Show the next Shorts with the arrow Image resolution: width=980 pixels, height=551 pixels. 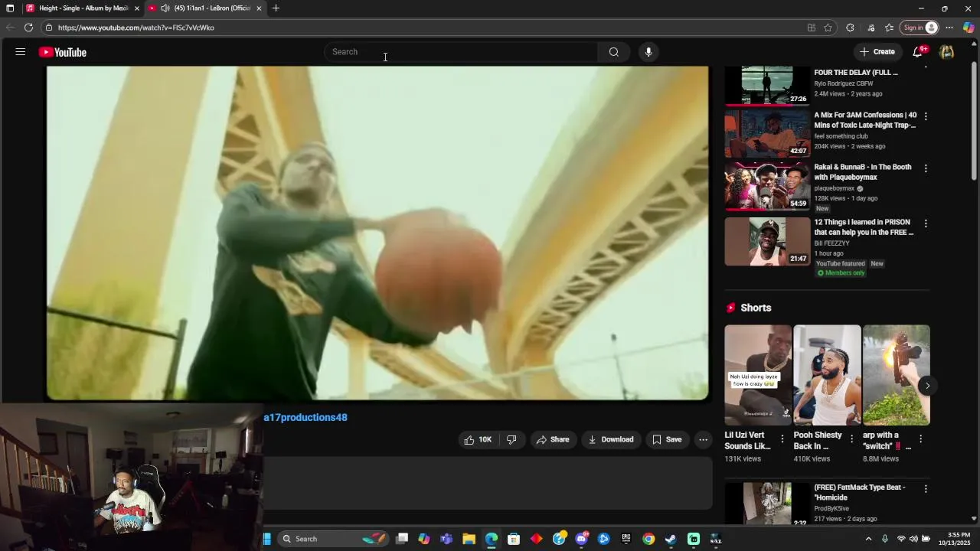(927, 386)
